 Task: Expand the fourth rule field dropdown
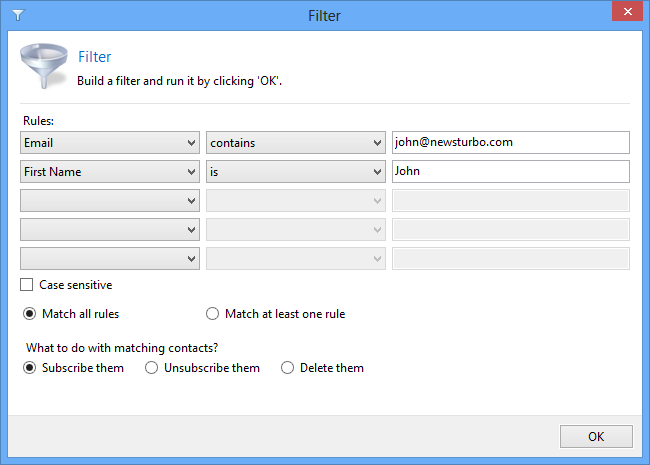[110, 230]
